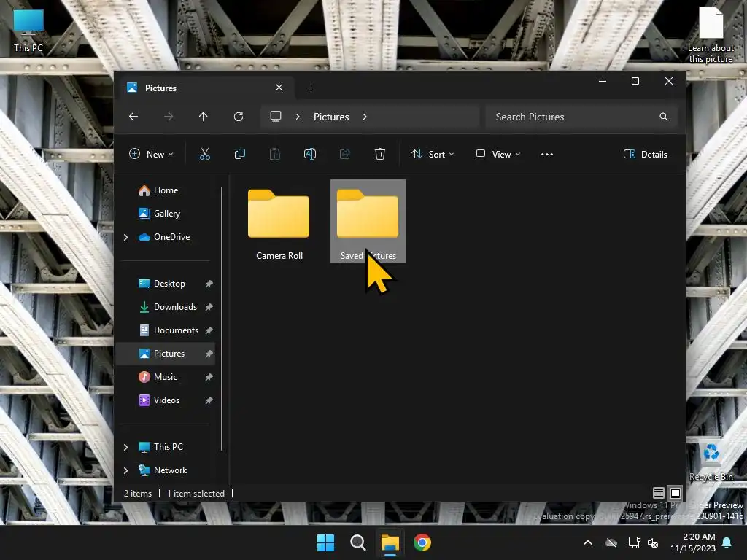
Task: Select This PC desktop icon
Action: (28, 31)
